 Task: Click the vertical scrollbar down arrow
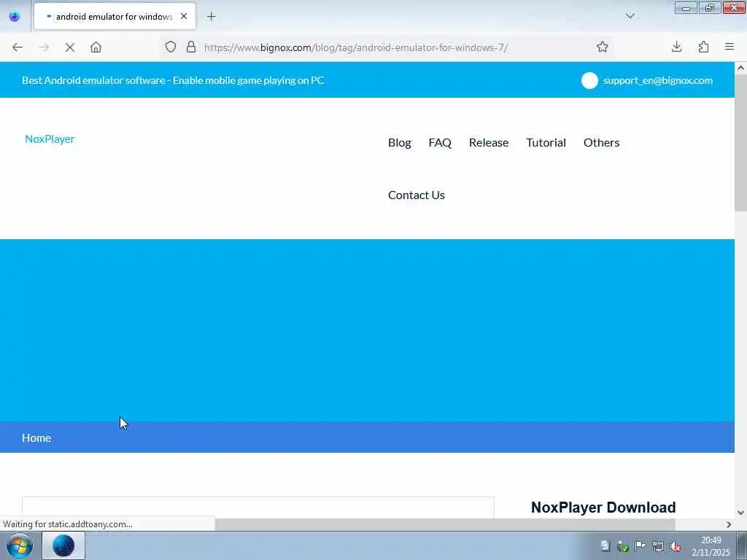pos(740,513)
